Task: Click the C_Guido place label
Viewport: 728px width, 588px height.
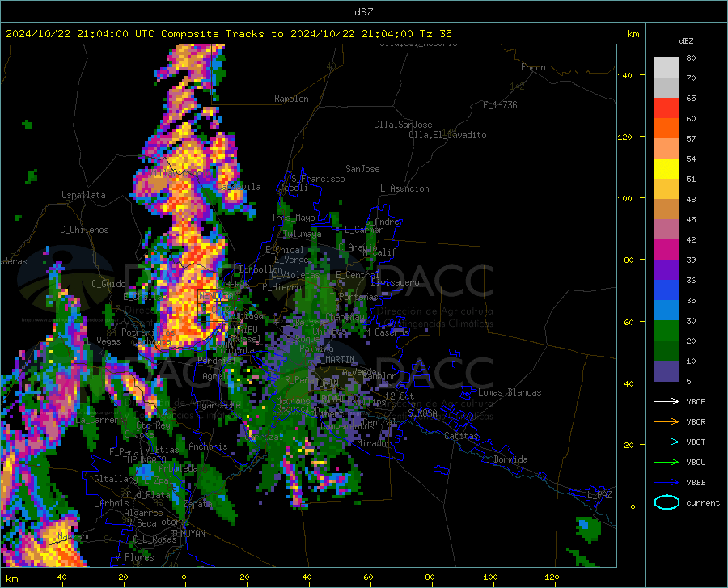Action: click(x=108, y=284)
